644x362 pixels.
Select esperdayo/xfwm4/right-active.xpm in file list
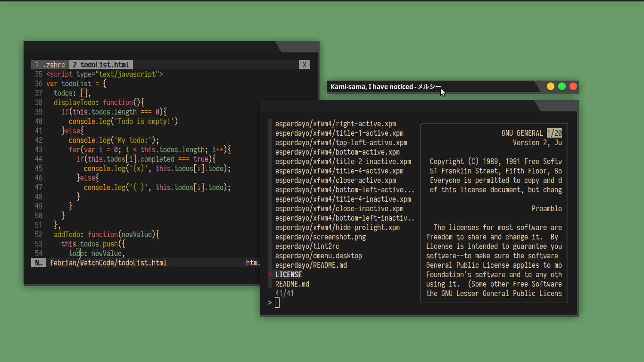[336, 124]
